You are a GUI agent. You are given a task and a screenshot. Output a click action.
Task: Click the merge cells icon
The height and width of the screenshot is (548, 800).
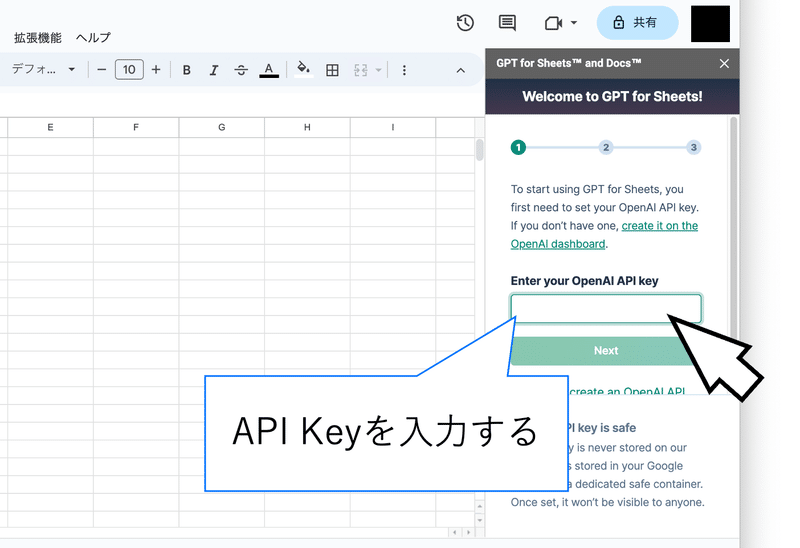point(361,70)
